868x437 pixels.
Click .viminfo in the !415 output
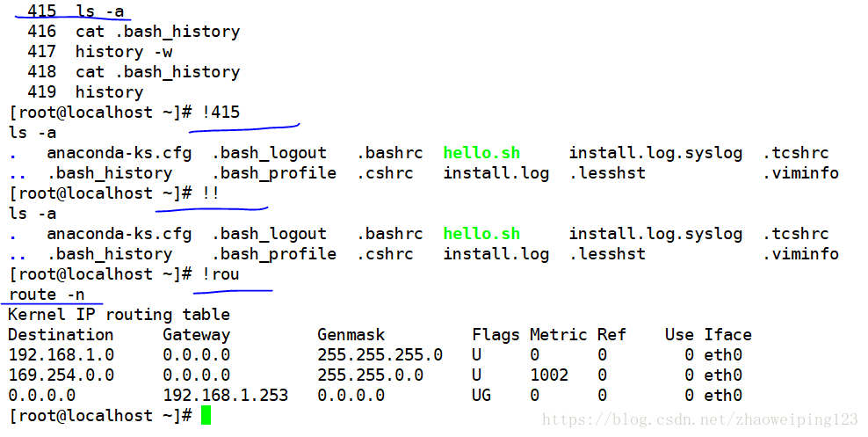pos(799,173)
